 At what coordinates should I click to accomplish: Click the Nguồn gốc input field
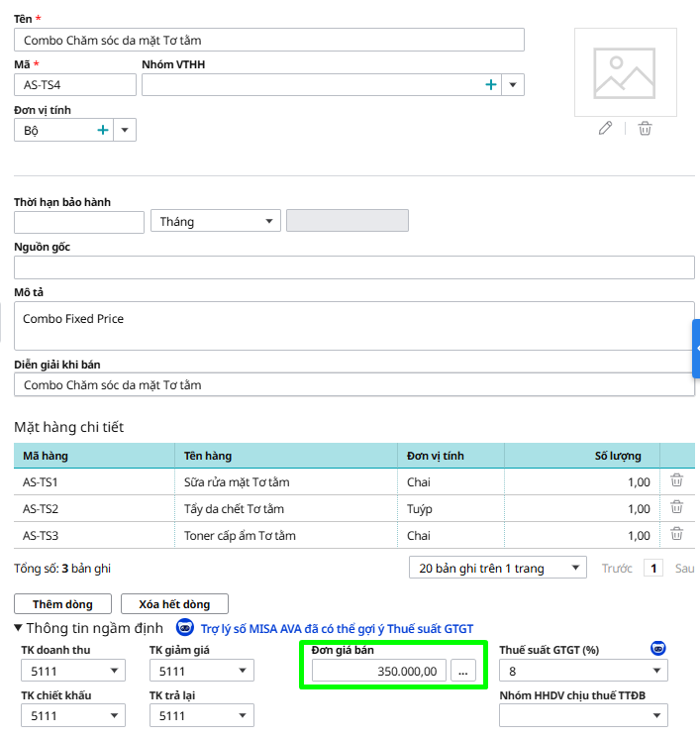353,267
